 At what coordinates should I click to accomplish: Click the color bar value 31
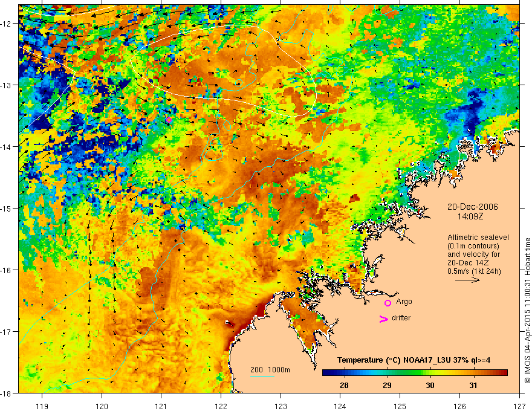pos(473,385)
